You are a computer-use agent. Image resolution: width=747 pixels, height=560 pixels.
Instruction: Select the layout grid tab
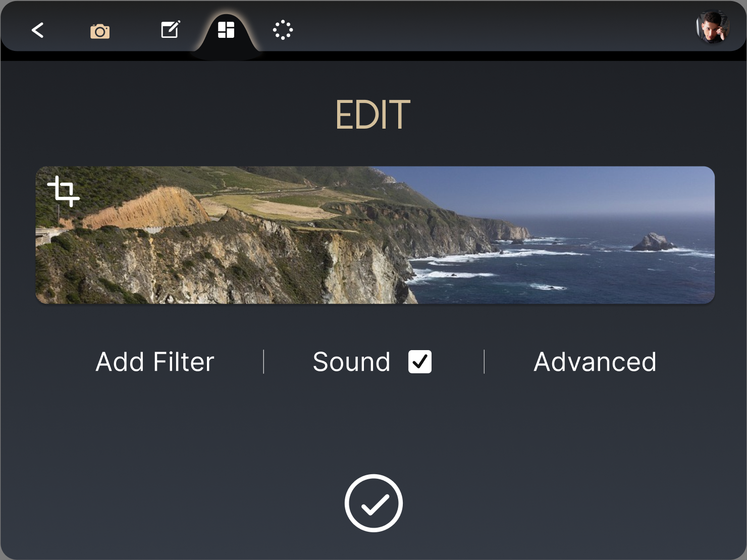click(x=226, y=30)
